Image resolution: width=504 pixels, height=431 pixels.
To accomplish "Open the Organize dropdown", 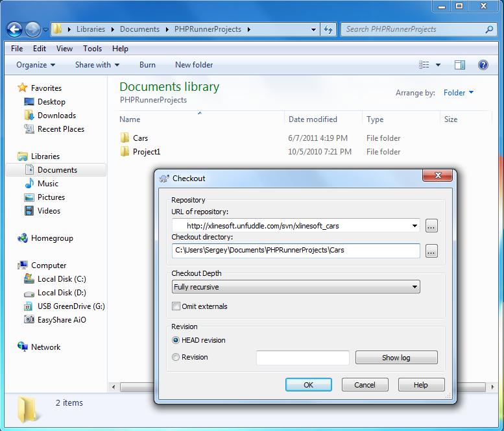I will (36, 65).
